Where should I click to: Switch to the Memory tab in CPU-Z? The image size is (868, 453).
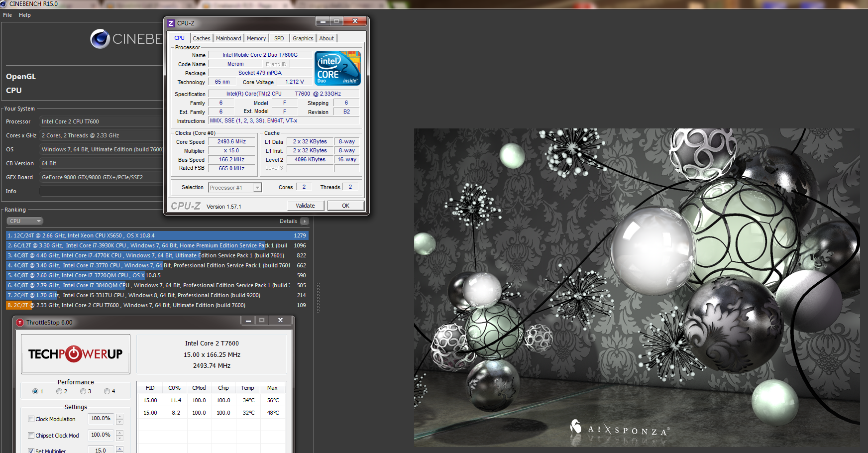click(256, 38)
